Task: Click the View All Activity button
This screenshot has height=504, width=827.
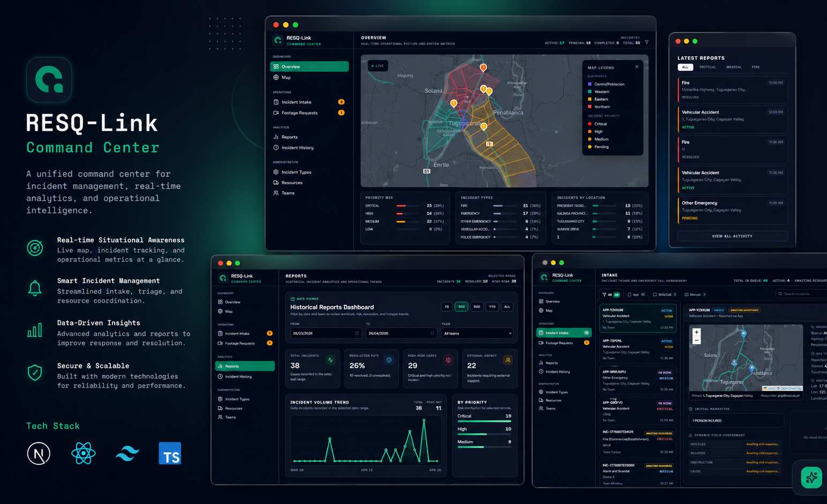Action: pyautogui.click(x=732, y=236)
